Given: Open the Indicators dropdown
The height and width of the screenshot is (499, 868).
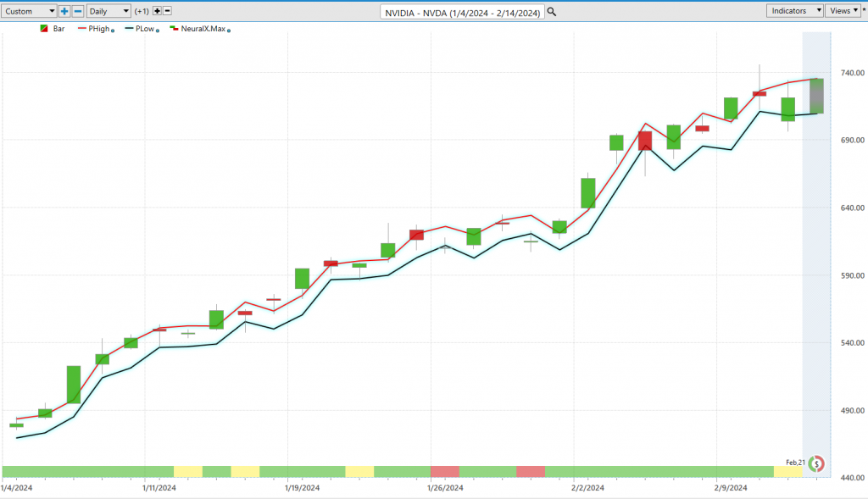Looking at the screenshot, I should 794,10.
